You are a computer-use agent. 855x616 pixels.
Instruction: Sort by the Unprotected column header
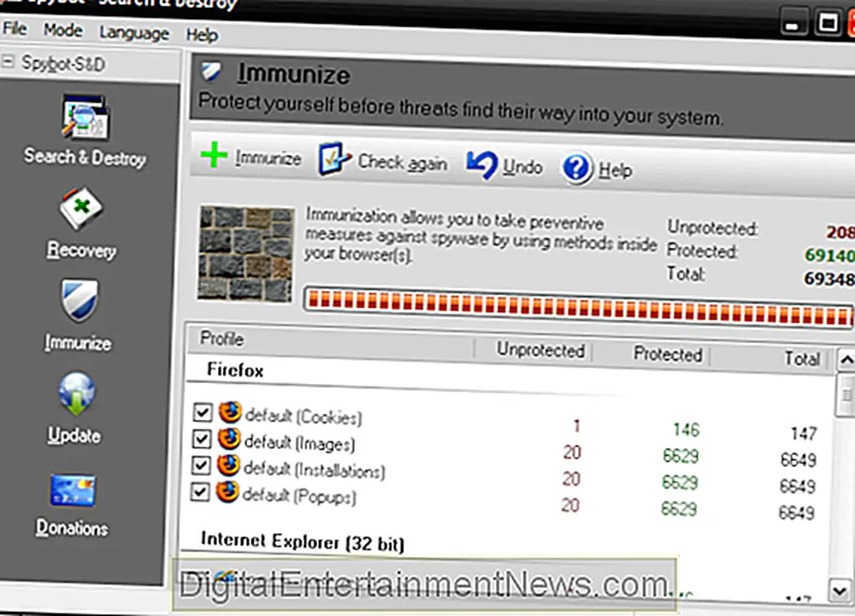point(539,351)
